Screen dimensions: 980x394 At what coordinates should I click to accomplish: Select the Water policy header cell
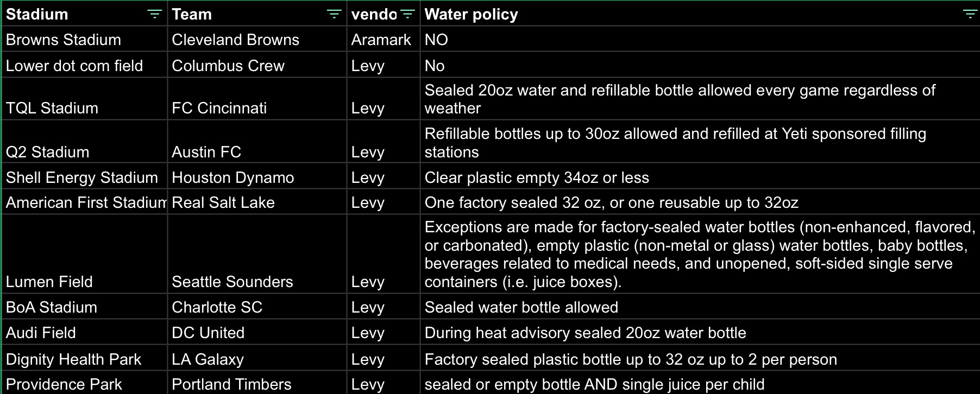pos(700,14)
